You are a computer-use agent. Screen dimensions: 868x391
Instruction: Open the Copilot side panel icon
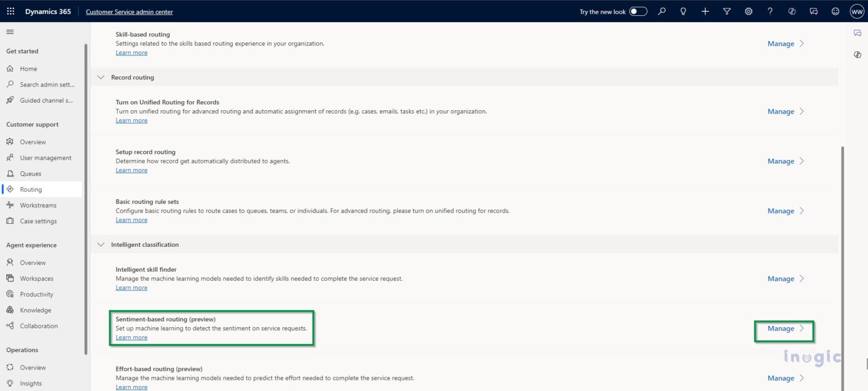point(857,54)
